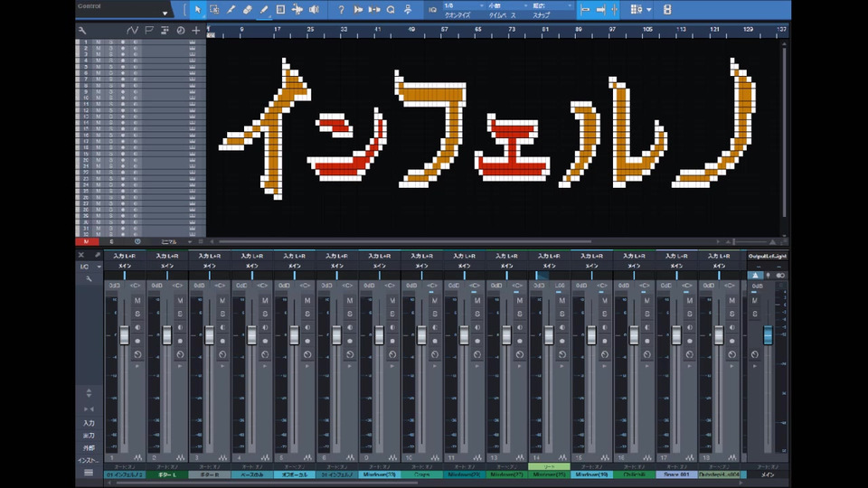Viewport: 868px width, 488px height.
Task: Click bar 17 on the timeline ruler
Action: 277,29
